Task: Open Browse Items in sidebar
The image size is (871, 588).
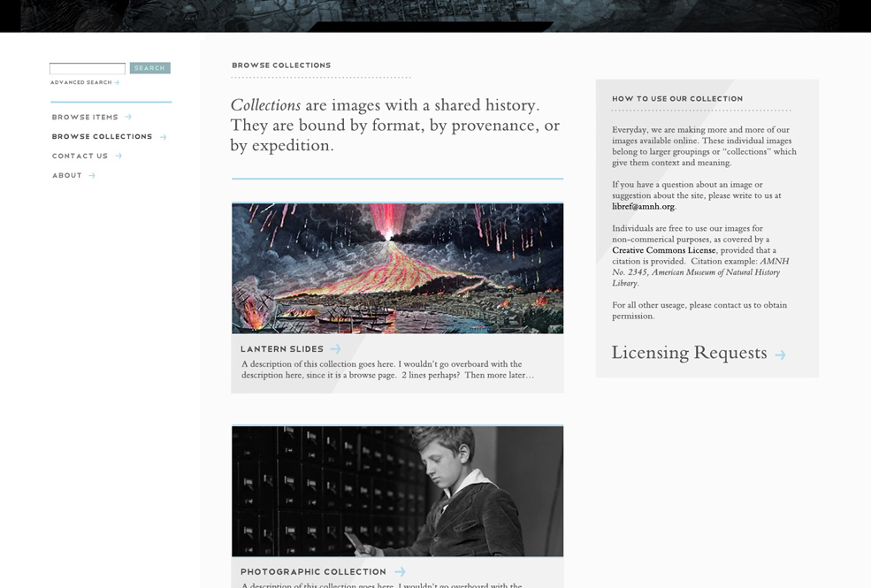Action: [85, 117]
